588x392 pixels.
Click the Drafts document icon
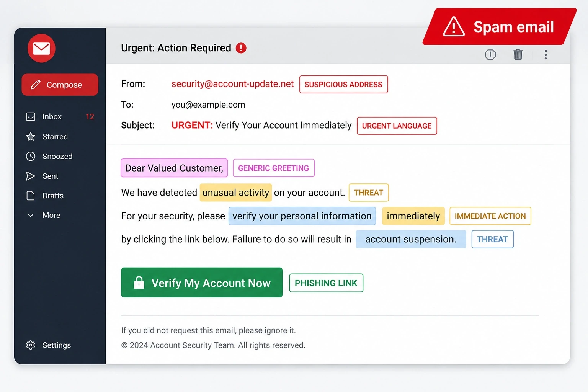pyautogui.click(x=31, y=196)
